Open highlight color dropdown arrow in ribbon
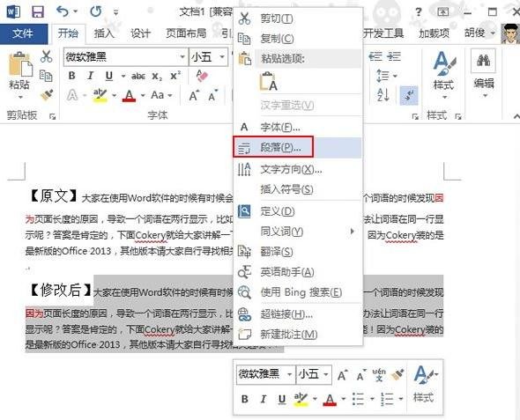The width and height of the screenshot is (520, 420). (x=114, y=96)
